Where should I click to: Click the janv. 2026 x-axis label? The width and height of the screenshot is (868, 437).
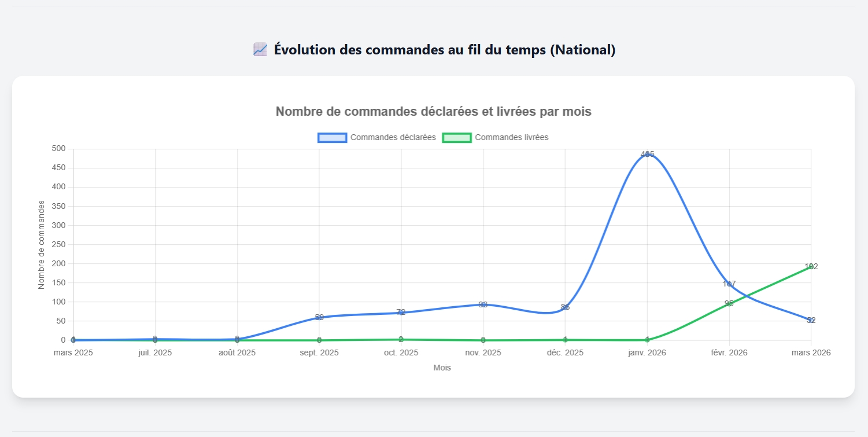coord(647,352)
